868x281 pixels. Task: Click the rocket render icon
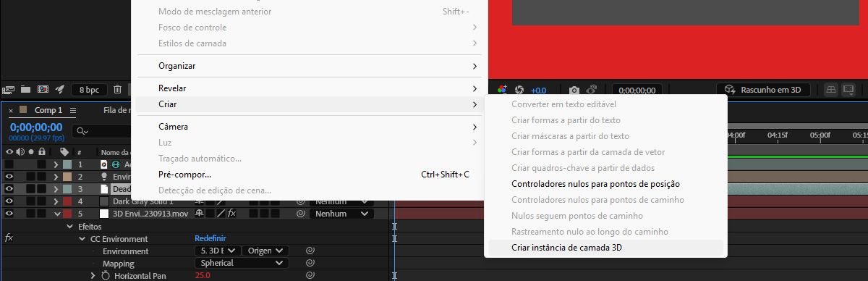pos(60,90)
